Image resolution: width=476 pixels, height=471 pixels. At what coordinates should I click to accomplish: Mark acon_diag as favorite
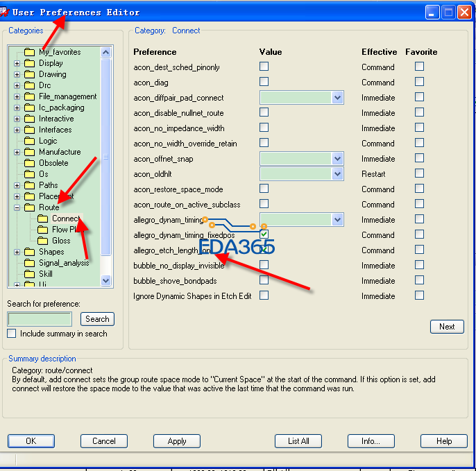(420, 82)
